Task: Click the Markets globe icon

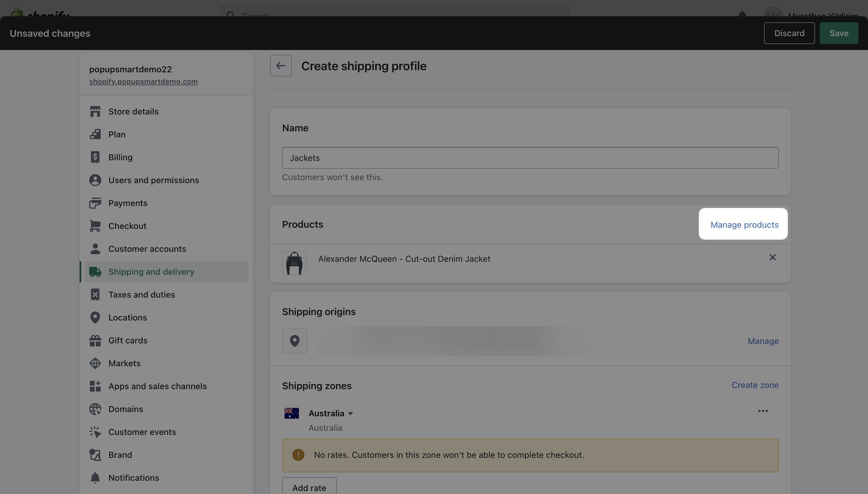Action: coord(95,363)
